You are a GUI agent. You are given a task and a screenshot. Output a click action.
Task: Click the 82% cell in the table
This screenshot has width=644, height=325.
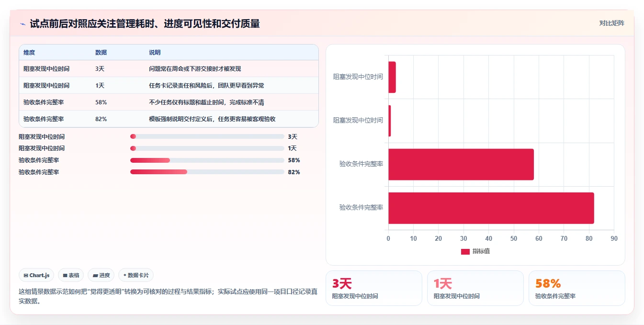click(x=101, y=119)
